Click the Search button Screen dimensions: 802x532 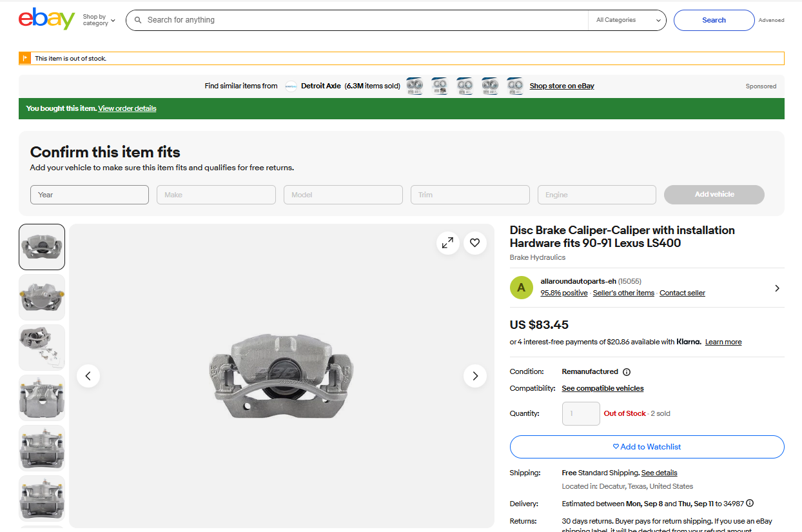coord(714,20)
